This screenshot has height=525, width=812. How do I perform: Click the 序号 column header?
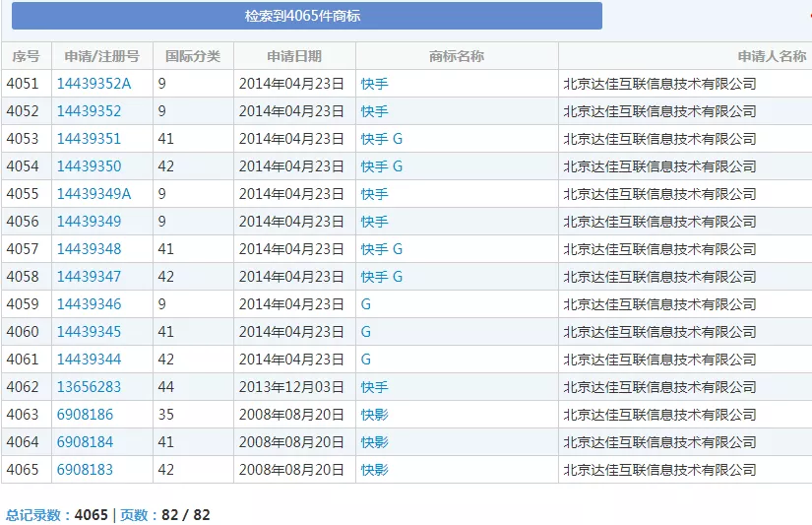[x=26, y=56]
